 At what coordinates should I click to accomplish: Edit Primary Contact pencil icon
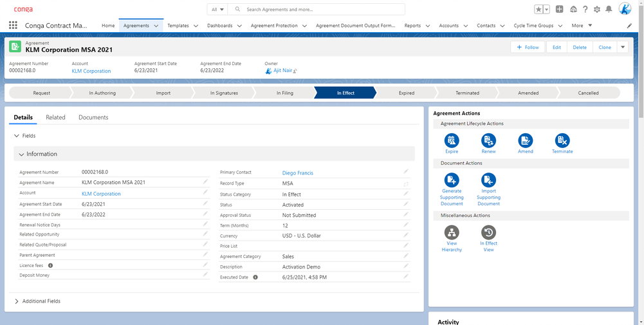coord(406,171)
